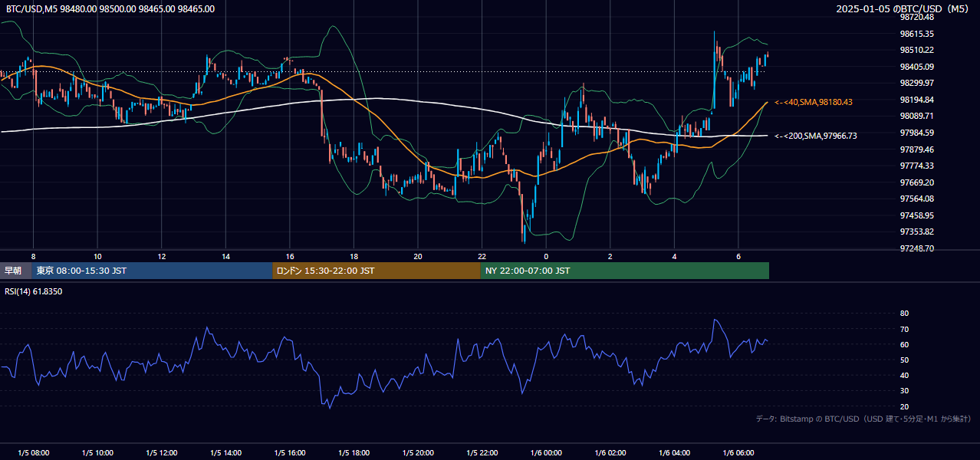Click the bottom time label 1/6 06:00
This screenshot has height=460, width=980.
(738, 453)
